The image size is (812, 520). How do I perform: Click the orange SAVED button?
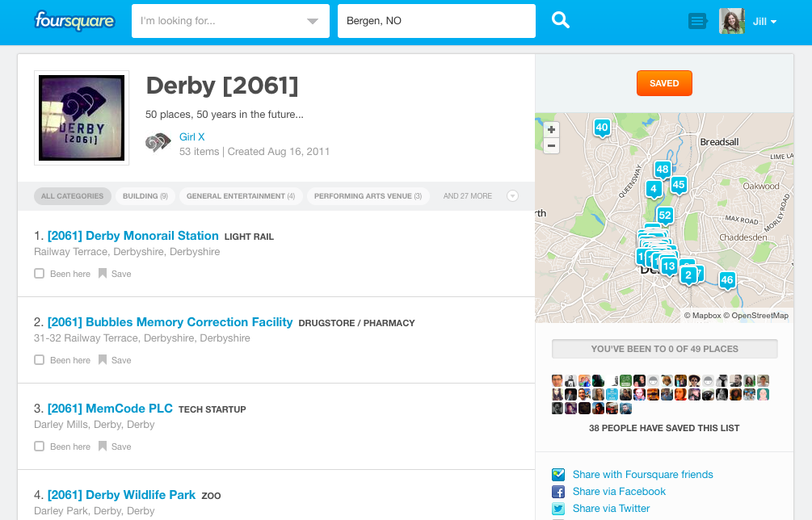coord(664,83)
